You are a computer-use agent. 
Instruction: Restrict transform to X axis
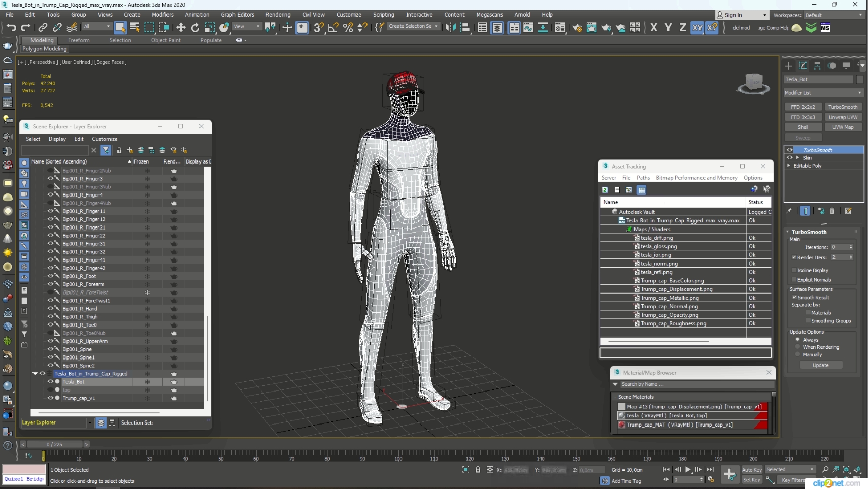tap(654, 27)
